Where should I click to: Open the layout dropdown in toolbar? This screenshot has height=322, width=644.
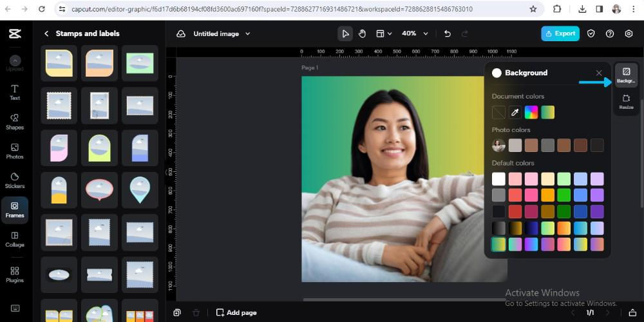point(384,33)
